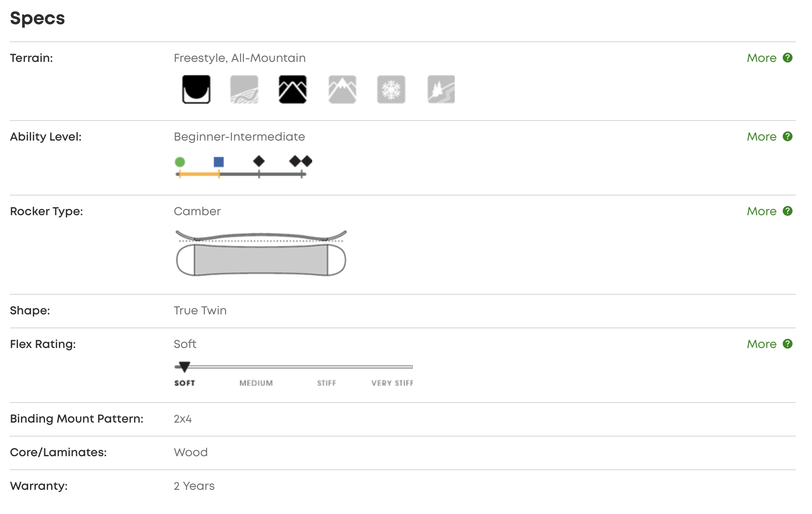Click the MEDIUM label on flex scale
Image resolution: width=812 pixels, height=514 pixels.
pyautogui.click(x=256, y=383)
